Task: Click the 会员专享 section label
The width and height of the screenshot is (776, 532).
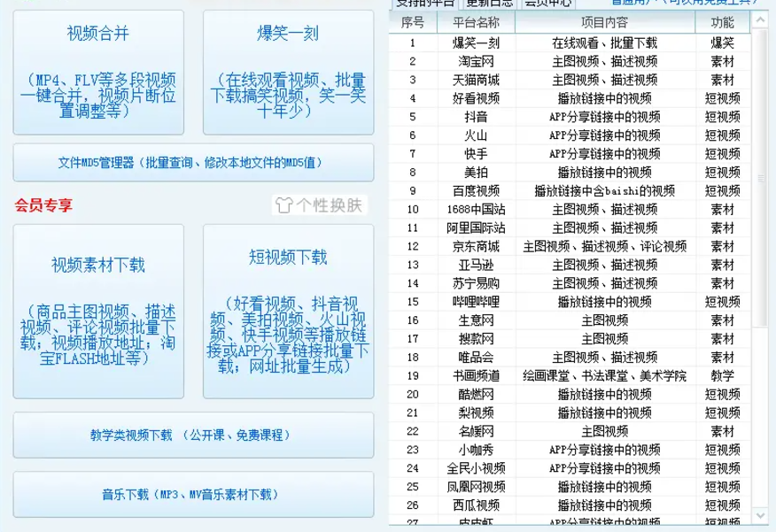Action: (x=43, y=205)
